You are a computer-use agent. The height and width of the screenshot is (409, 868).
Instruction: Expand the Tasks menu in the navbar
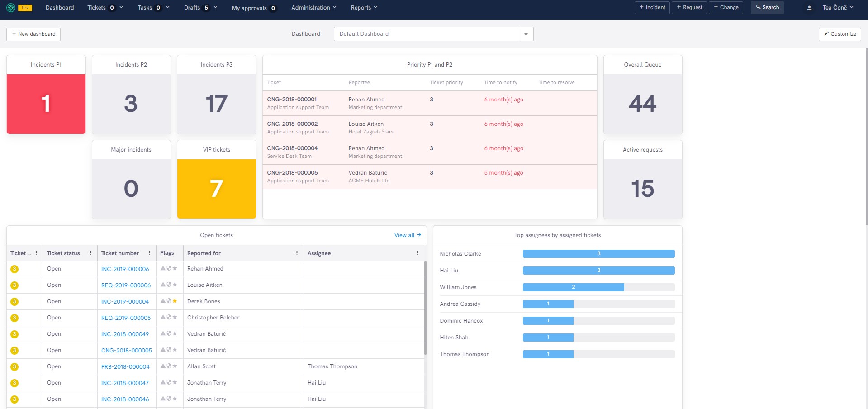[x=153, y=8]
